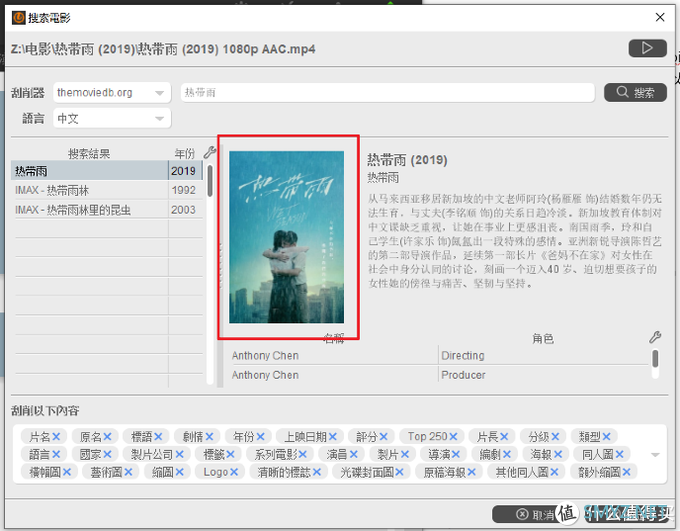The image size is (680, 531).
Task: Select the IMAX - 热带雨林 1992 result
Action: pyautogui.click(x=107, y=190)
